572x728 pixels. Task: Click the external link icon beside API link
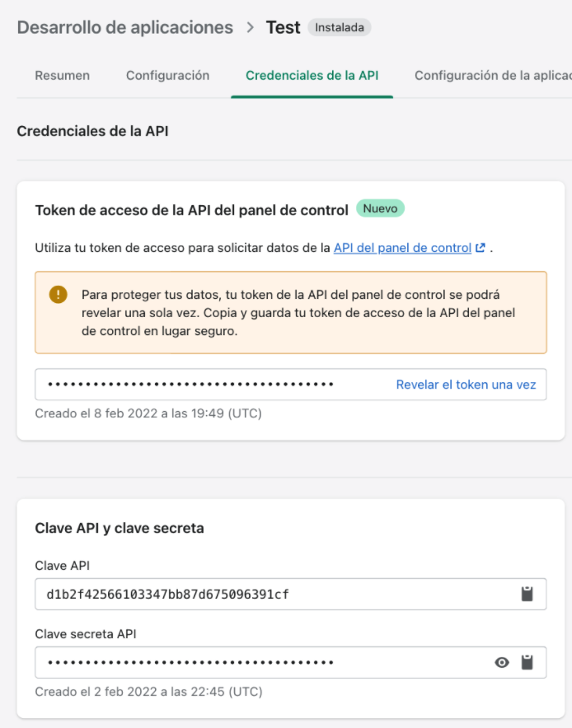click(x=481, y=247)
